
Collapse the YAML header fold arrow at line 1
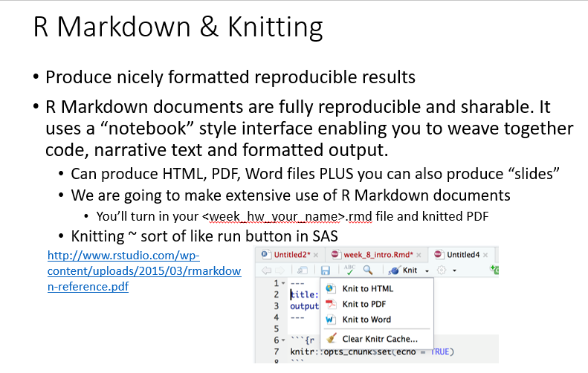click(x=283, y=283)
